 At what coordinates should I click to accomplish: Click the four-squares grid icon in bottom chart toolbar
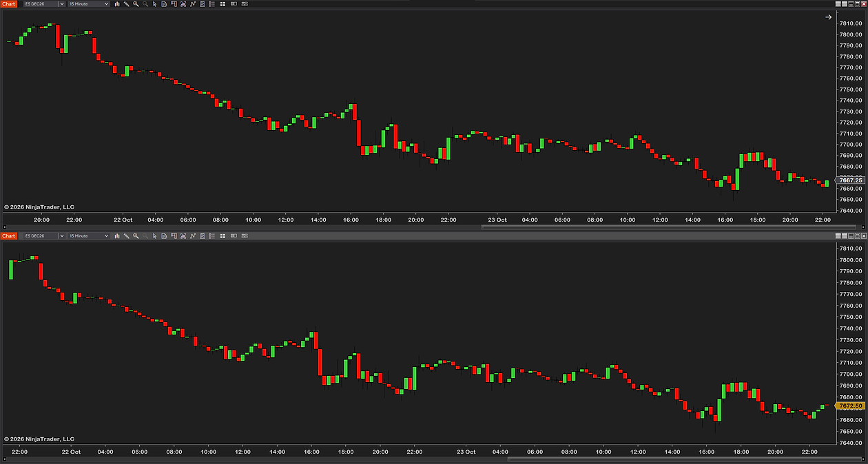pyautogui.click(x=223, y=236)
